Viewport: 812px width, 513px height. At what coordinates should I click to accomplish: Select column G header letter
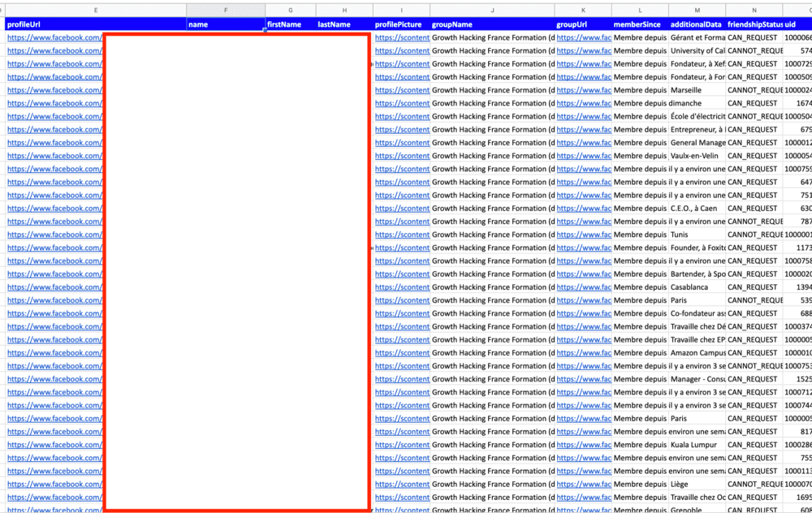point(291,11)
